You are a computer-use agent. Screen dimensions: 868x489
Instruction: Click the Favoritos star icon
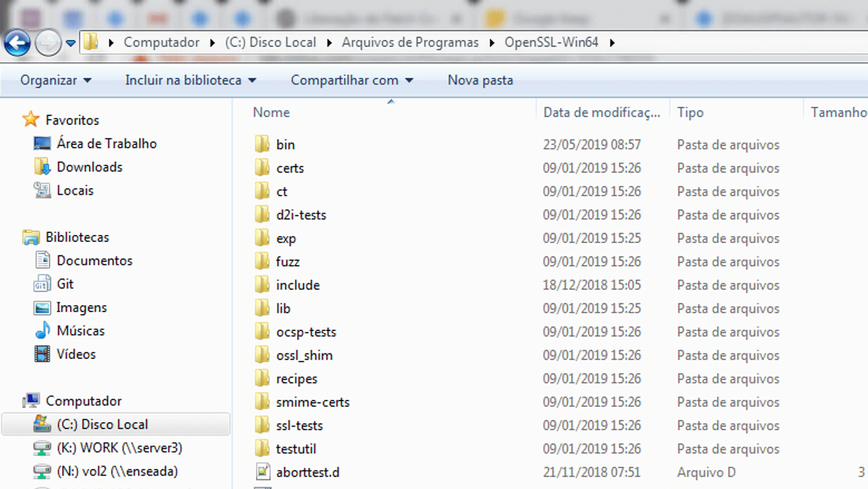click(31, 120)
